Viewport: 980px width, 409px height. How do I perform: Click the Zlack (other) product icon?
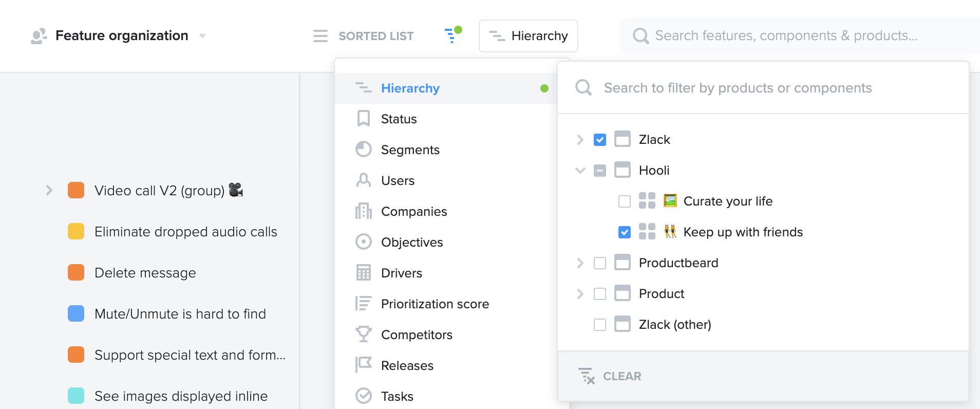point(623,324)
